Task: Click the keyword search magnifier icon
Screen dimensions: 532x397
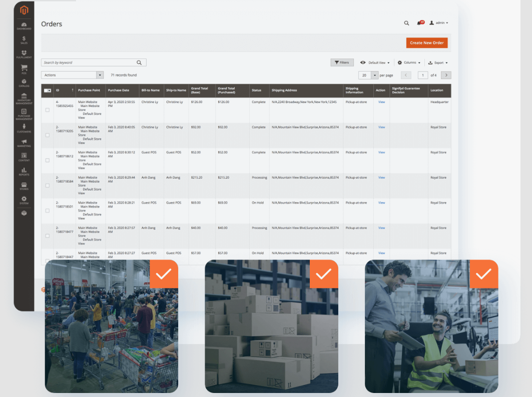Action: point(139,62)
